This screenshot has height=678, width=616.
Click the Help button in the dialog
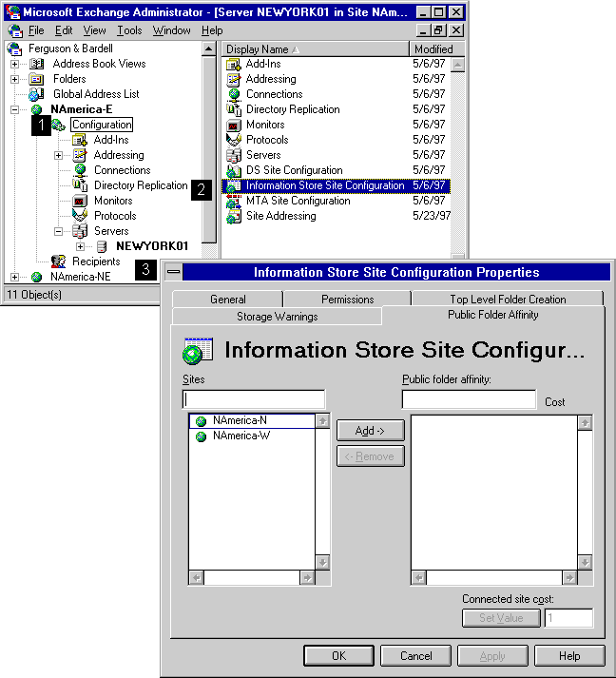click(x=569, y=656)
